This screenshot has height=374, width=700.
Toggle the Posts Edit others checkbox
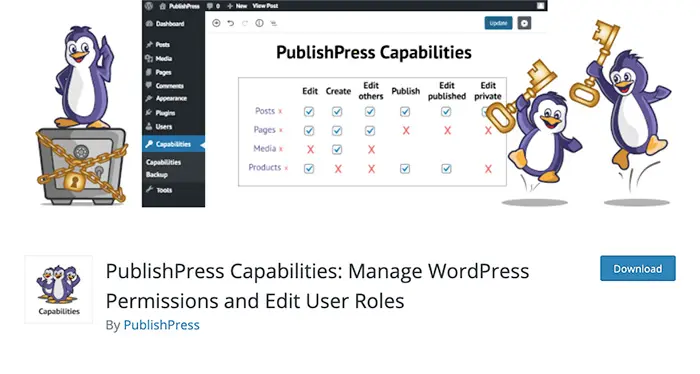pyautogui.click(x=370, y=112)
